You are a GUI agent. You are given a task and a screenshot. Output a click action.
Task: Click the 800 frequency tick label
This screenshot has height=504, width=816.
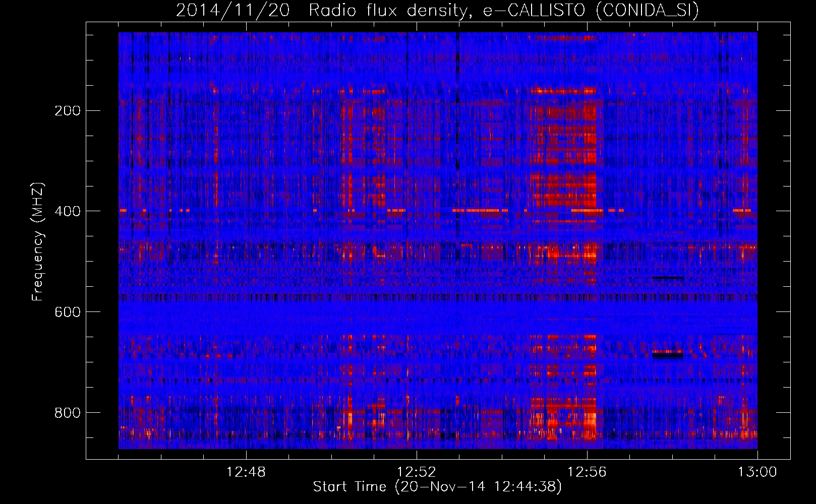click(x=68, y=413)
